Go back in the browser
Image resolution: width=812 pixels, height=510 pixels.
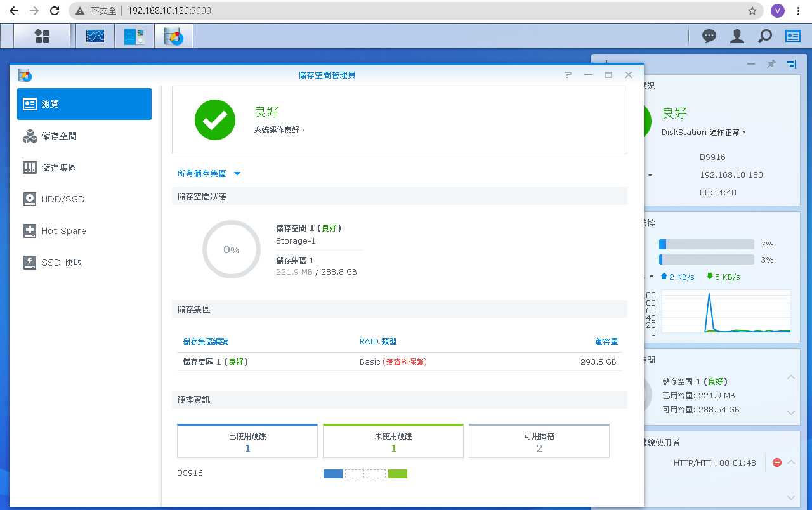(x=13, y=11)
